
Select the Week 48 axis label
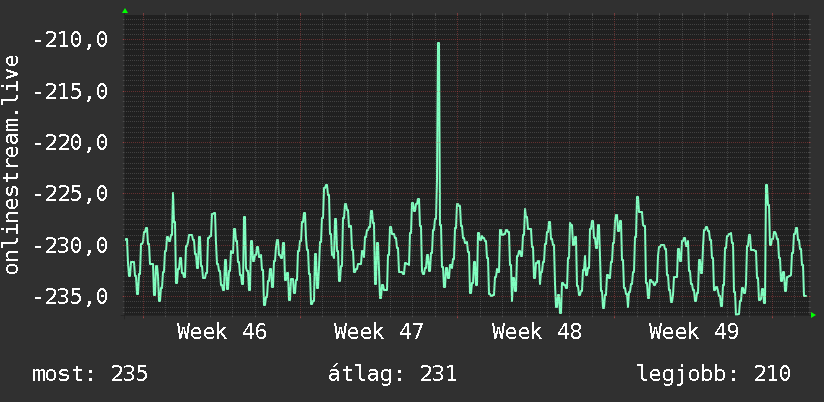tap(537, 332)
